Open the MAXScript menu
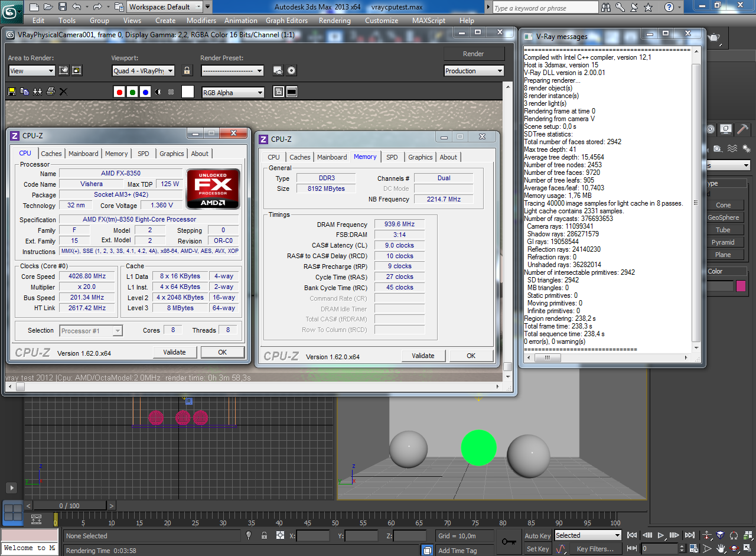Screen dimensions: 756x556 click(x=429, y=20)
